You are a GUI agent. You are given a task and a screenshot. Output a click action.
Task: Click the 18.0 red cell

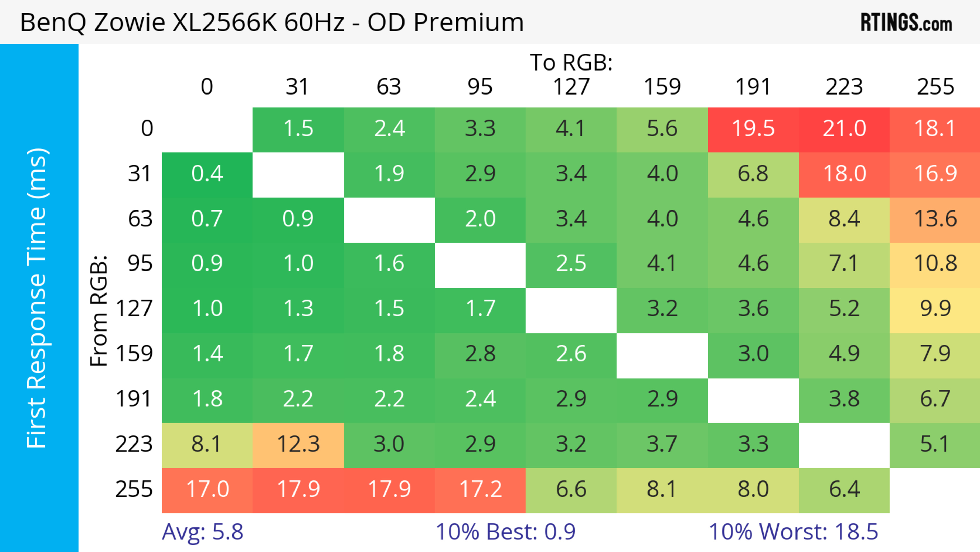(844, 174)
